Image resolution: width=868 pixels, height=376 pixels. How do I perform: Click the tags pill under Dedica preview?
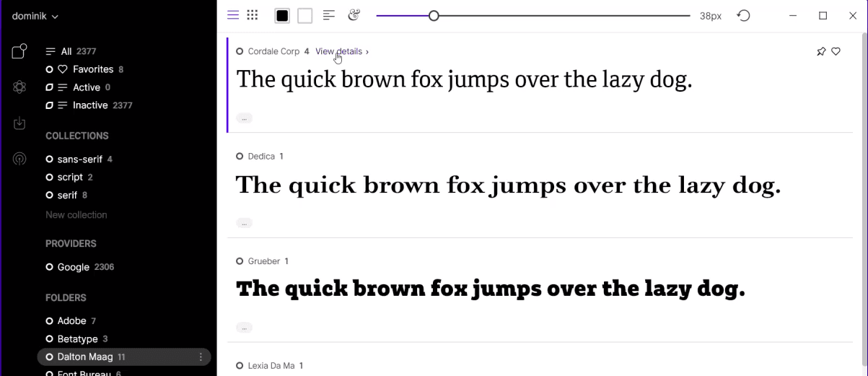244,223
